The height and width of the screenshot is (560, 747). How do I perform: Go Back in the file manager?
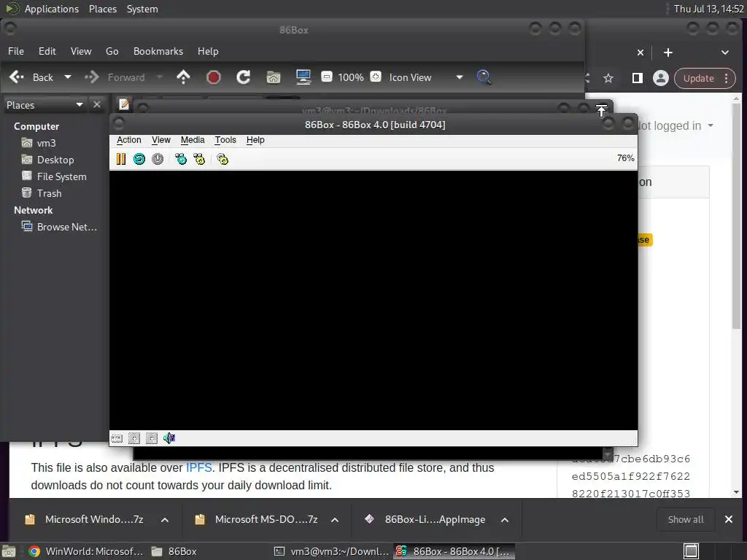pyautogui.click(x=31, y=77)
